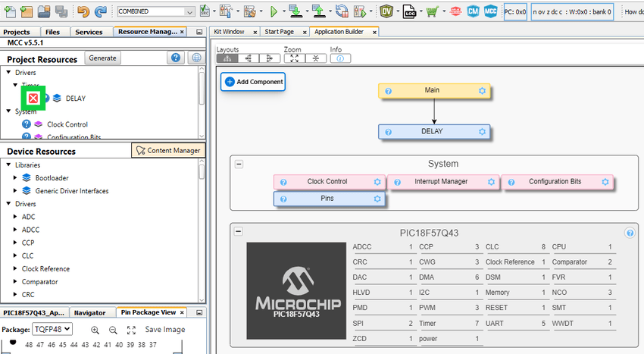
Task: Click the Generate button
Action: tap(102, 58)
